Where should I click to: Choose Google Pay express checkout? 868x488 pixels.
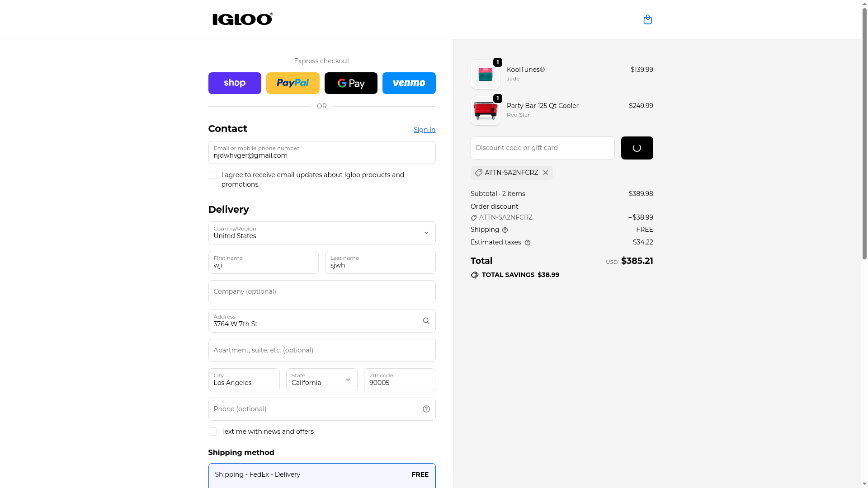pos(351,83)
